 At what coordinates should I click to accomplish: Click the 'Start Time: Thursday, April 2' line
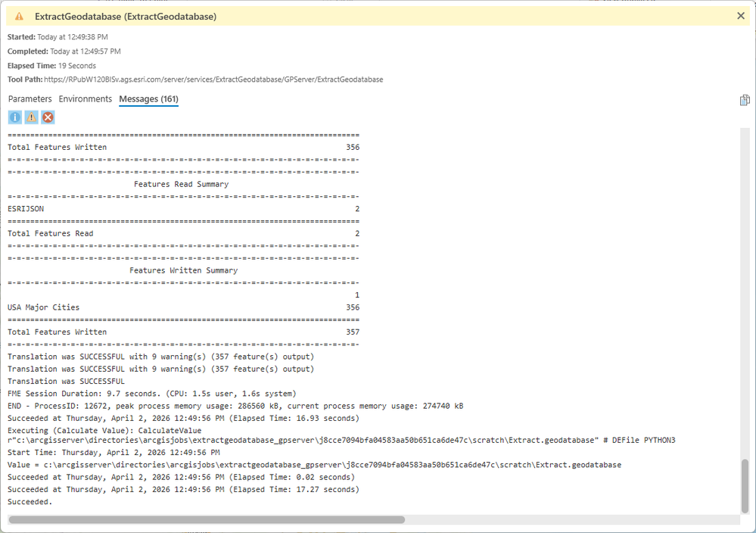point(114,453)
